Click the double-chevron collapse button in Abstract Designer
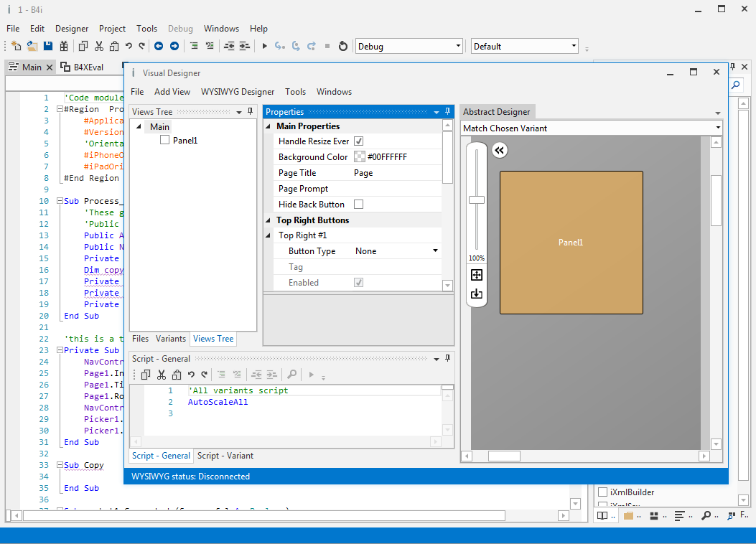Viewport: 756px width, 544px height. (x=500, y=150)
